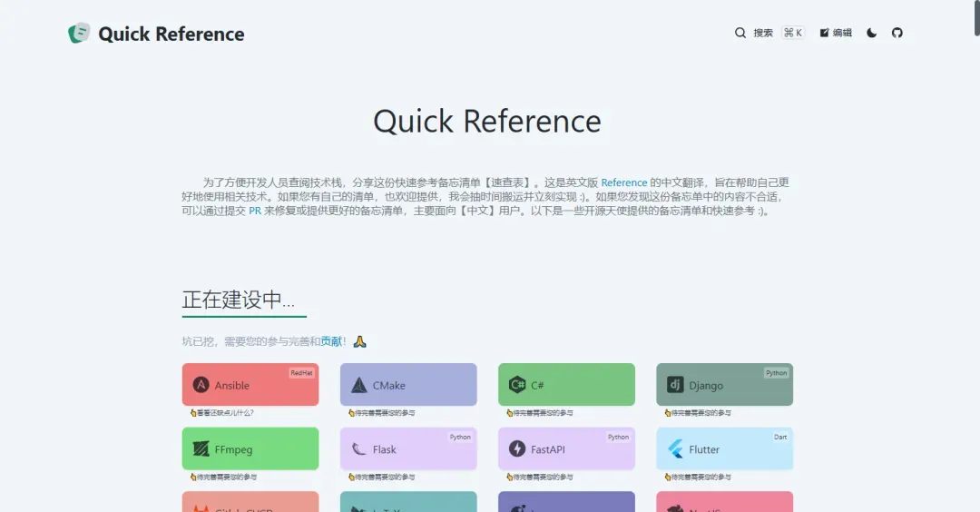Open the Flutter cheat sheet card
Screen dimensions: 980x512
click(724, 448)
